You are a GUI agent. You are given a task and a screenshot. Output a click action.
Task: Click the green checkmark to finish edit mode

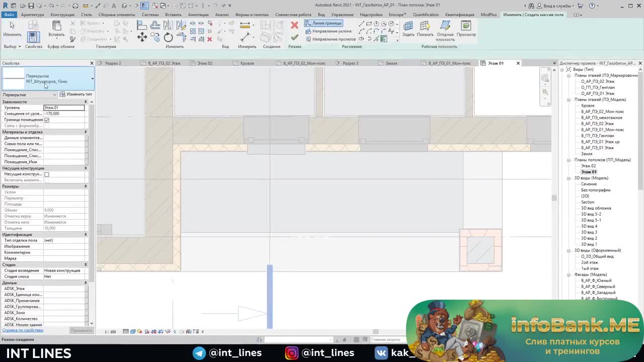(x=294, y=37)
